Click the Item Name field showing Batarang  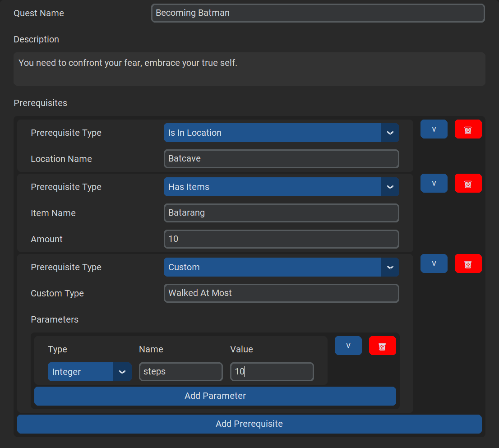[x=281, y=212]
